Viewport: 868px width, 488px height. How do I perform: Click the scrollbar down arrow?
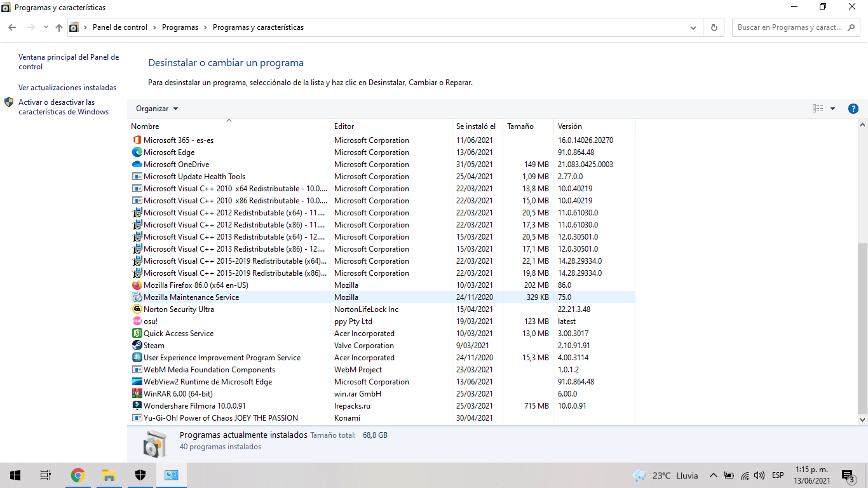(x=862, y=419)
